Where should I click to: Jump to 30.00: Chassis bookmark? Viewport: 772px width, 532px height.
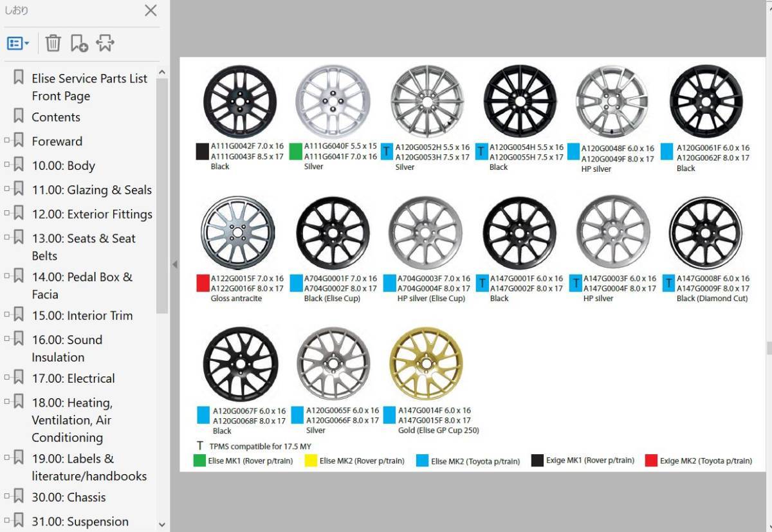pos(68,497)
